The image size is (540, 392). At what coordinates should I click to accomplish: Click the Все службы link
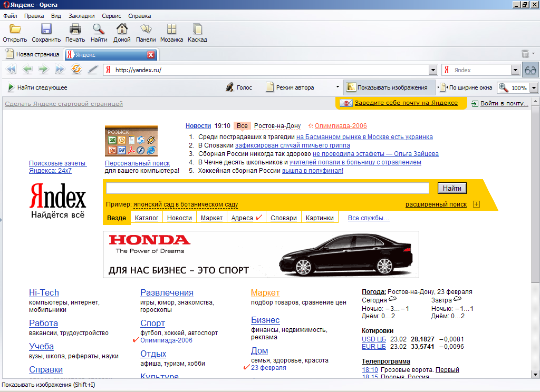point(369,218)
